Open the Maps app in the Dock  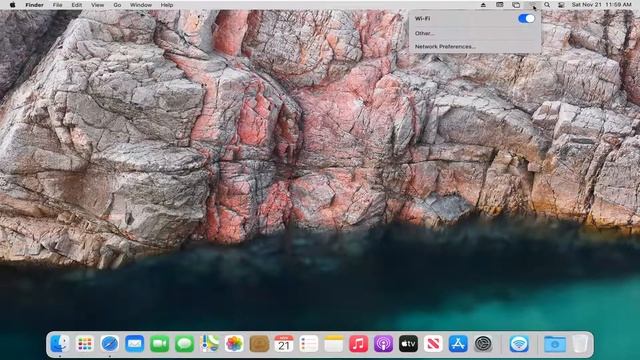209,344
